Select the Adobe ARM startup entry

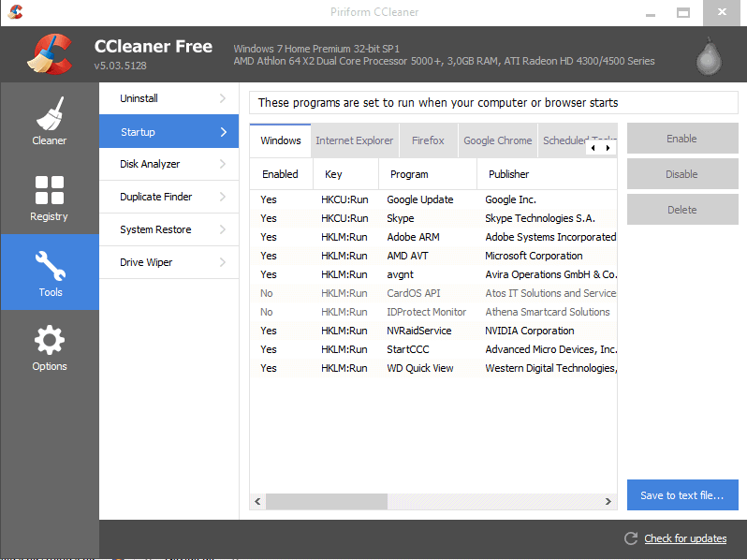tap(433, 237)
